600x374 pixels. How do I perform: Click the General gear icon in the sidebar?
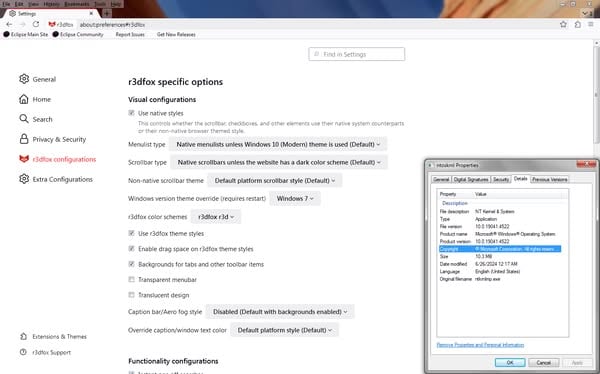[x=24, y=79]
